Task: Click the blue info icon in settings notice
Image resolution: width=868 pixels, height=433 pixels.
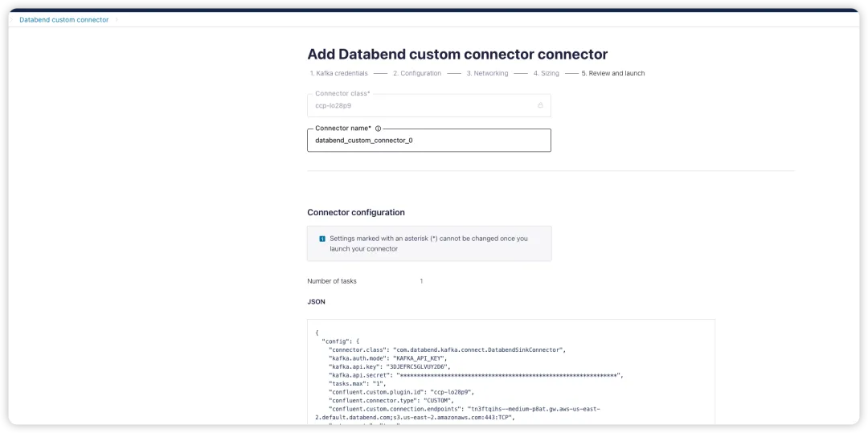Action: coord(322,239)
